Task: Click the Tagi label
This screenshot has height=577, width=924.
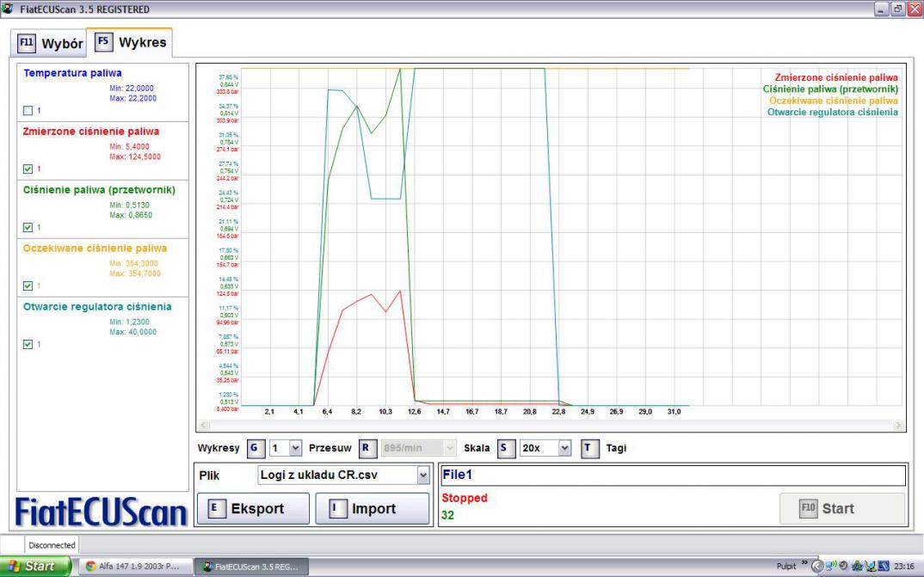Action: click(x=616, y=448)
